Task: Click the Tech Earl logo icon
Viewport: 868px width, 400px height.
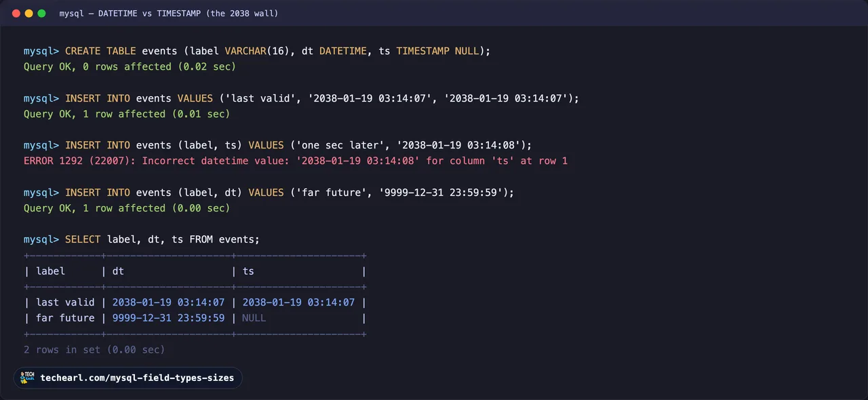Action: pyautogui.click(x=27, y=378)
